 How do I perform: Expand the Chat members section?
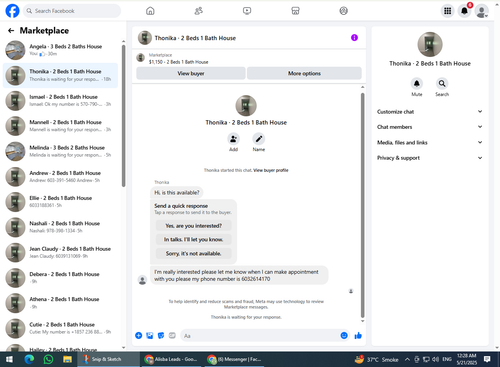(430, 127)
